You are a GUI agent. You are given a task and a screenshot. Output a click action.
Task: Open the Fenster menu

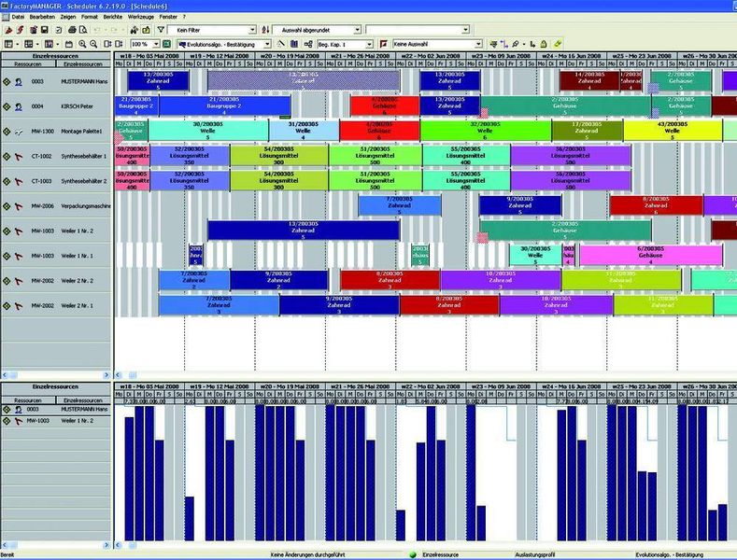coord(168,17)
